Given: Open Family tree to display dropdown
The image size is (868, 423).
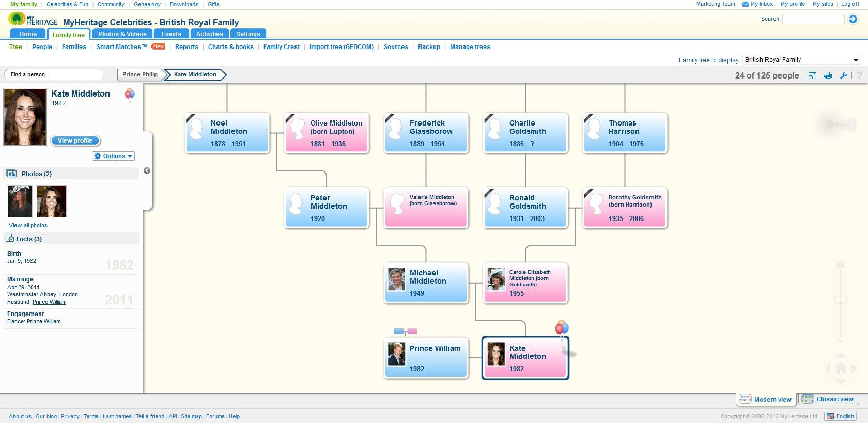Looking at the screenshot, I should (x=801, y=60).
